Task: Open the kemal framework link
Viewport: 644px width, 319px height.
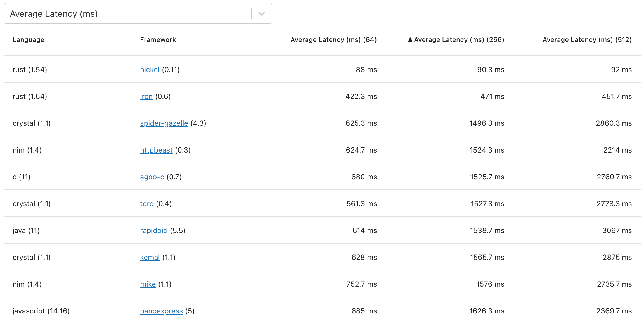Action: point(150,257)
